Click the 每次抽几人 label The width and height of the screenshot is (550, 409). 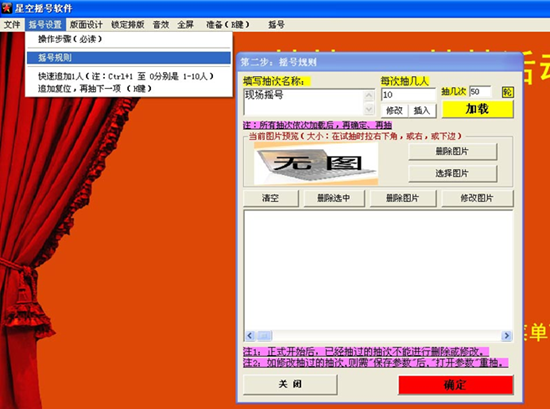[x=405, y=82]
